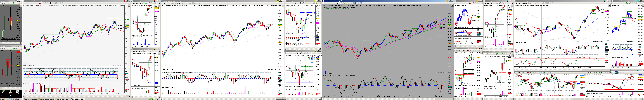Open the Windows Start menu
The image size is (644, 100).
[x=2, y=99]
